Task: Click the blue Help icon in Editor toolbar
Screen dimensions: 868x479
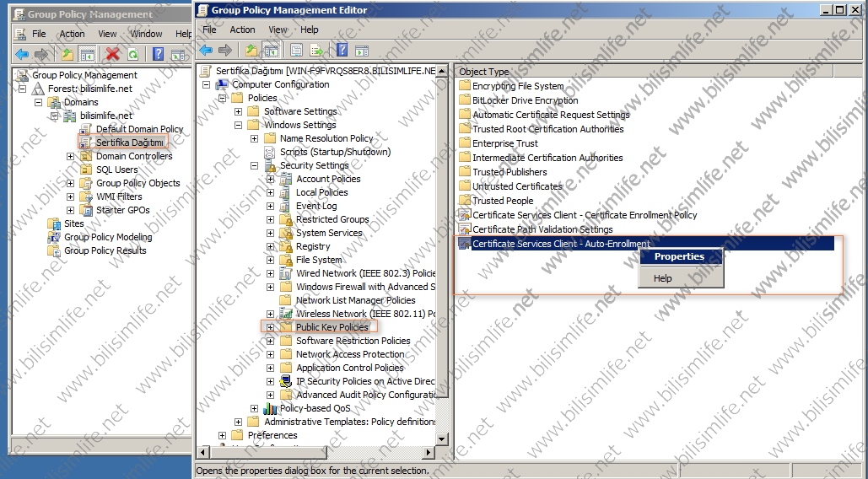Action: tap(342, 51)
